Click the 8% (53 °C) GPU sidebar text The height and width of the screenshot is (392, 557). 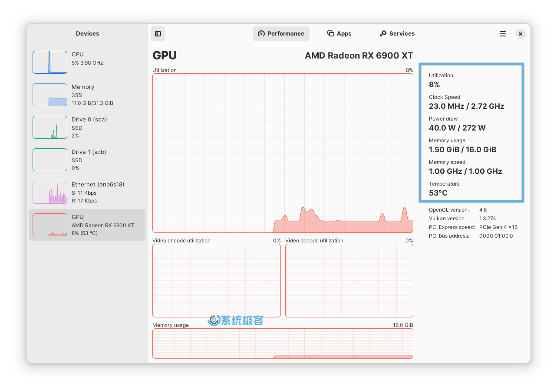(85, 233)
